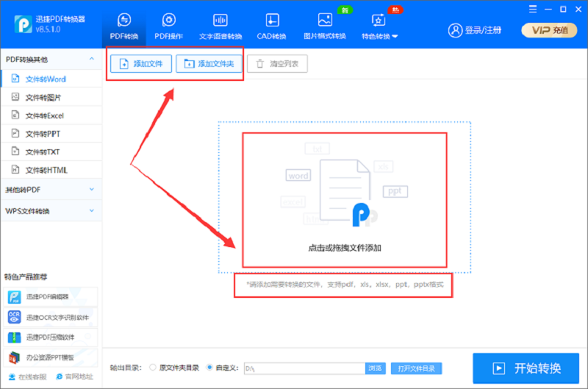Open the 文字语音转换 tab

(x=220, y=26)
